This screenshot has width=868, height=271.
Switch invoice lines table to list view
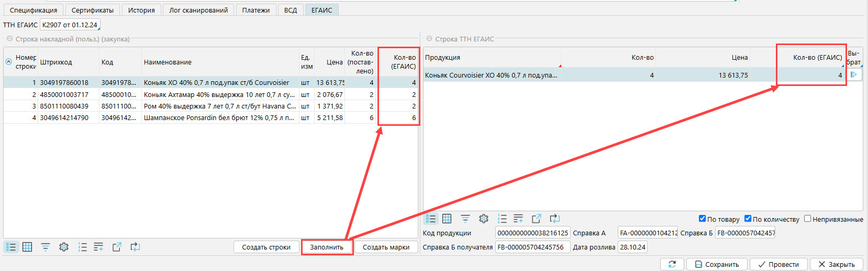click(x=11, y=247)
